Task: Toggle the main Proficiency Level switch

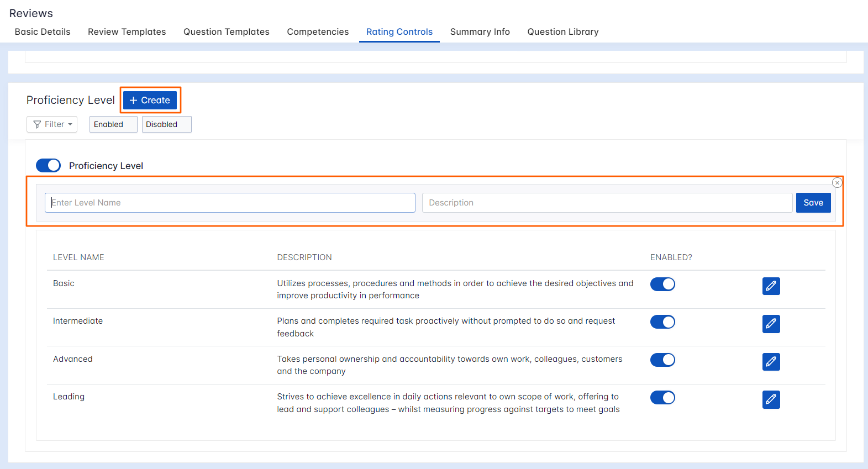Action: coord(48,166)
